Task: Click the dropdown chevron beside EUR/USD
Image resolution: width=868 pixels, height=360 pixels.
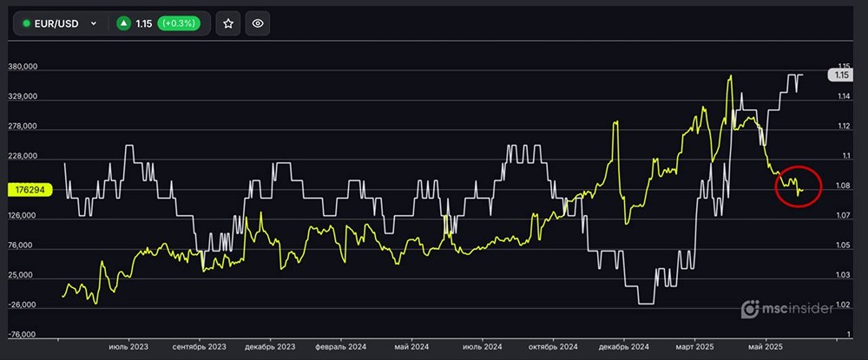Action: (94, 23)
